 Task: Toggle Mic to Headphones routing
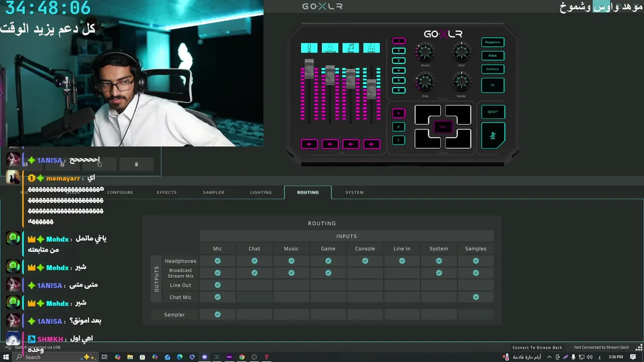click(x=217, y=261)
